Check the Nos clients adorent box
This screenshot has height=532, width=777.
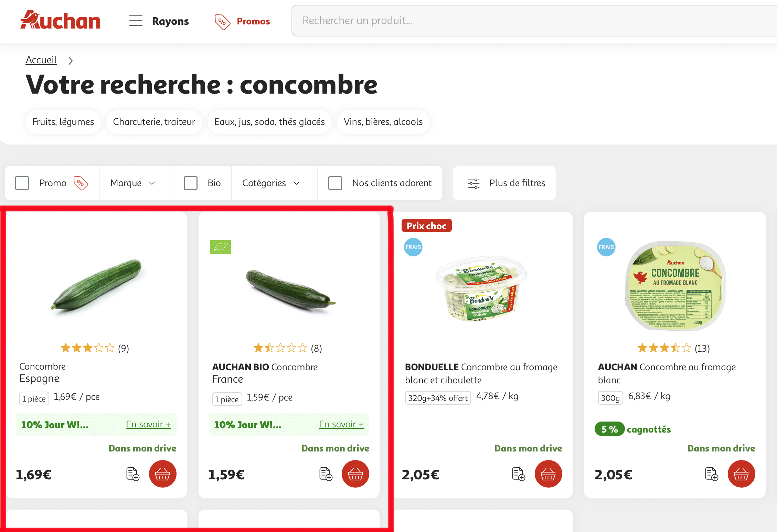click(x=335, y=183)
